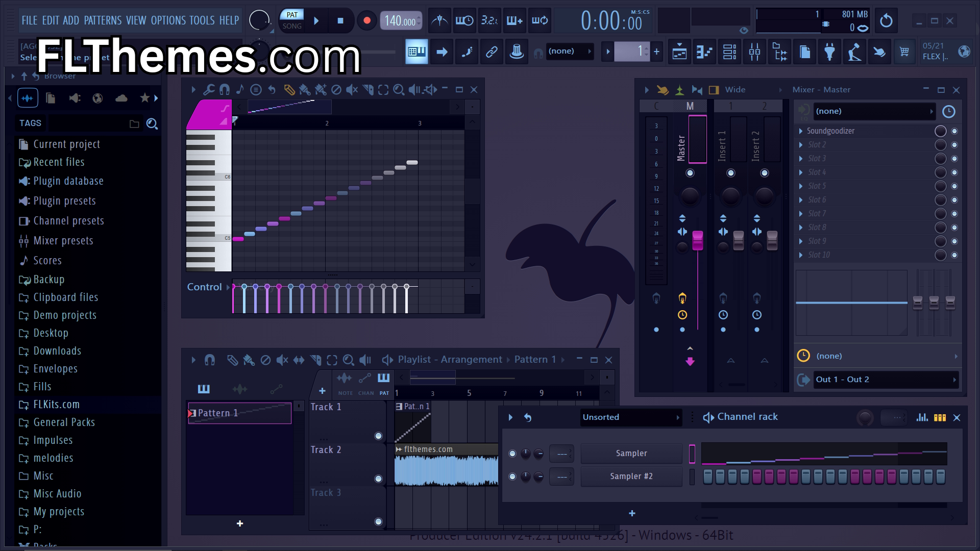Open the mixer (none) preset dropdown at top
The image size is (980, 551).
[x=875, y=111]
